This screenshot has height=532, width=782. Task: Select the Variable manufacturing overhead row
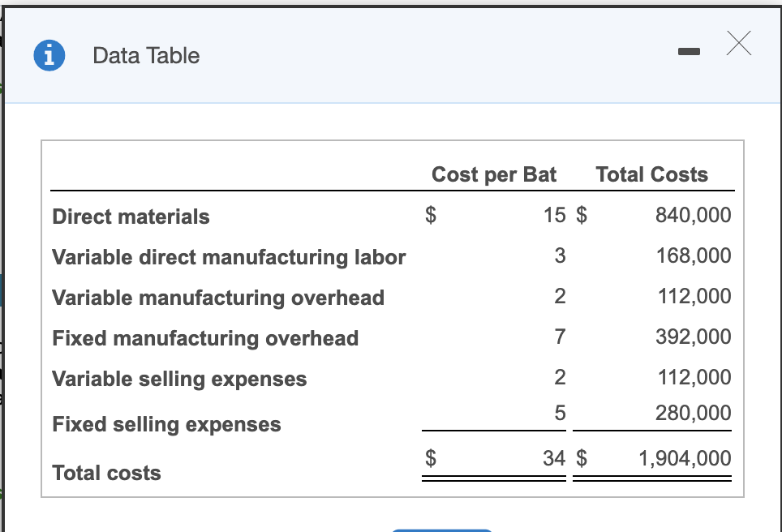(x=217, y=297)
